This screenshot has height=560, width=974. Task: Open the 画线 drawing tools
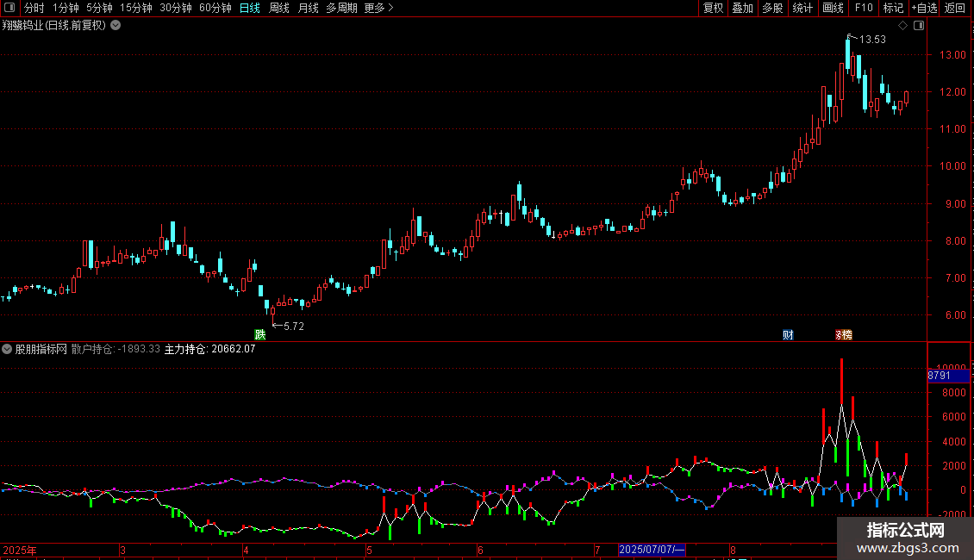click(x=833, y=8)
